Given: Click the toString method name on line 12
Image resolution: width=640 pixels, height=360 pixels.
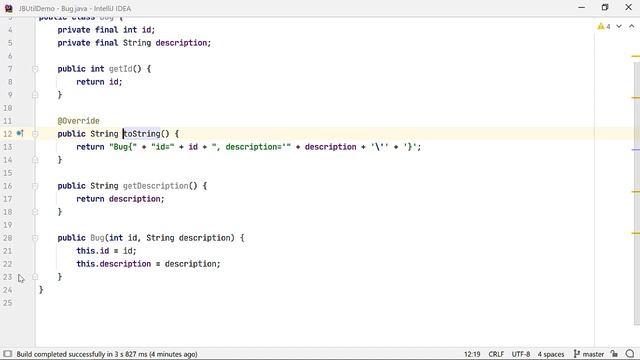Looking at the screenshot, I should pyautogui.click(x=142, y=134).
